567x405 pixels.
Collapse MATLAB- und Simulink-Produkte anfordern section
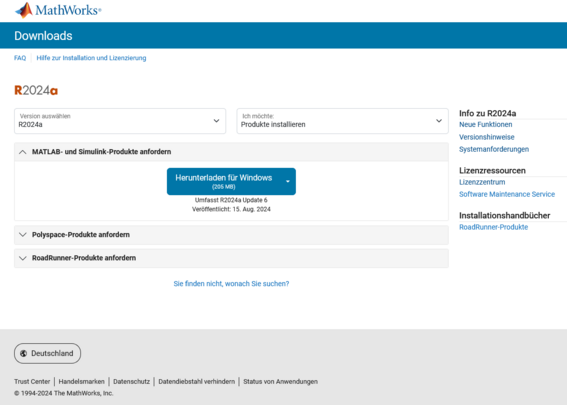point(231,152)
